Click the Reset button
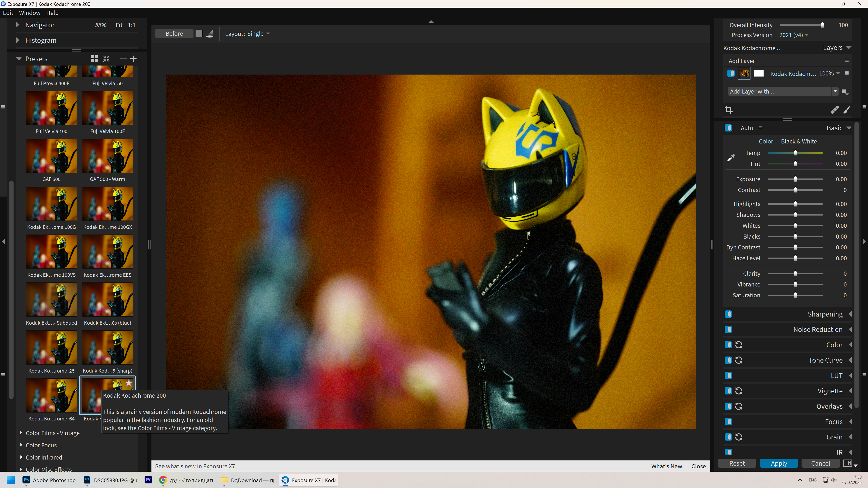This screenshot has width=868, height=488. 737,463
